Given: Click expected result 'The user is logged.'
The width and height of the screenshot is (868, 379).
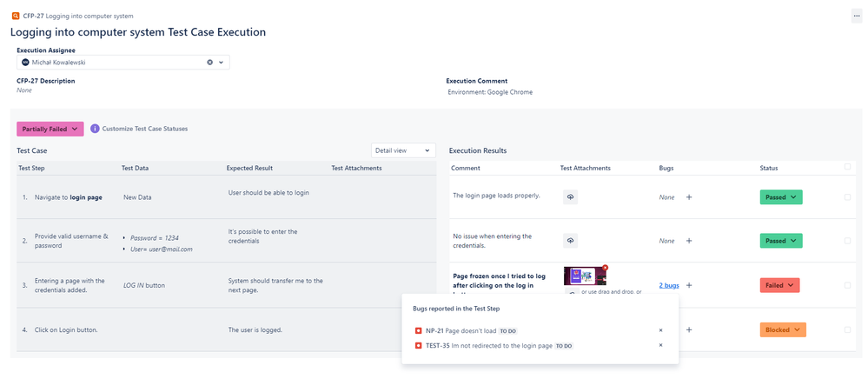Looking at the screenshot, I should coord(255,329).
